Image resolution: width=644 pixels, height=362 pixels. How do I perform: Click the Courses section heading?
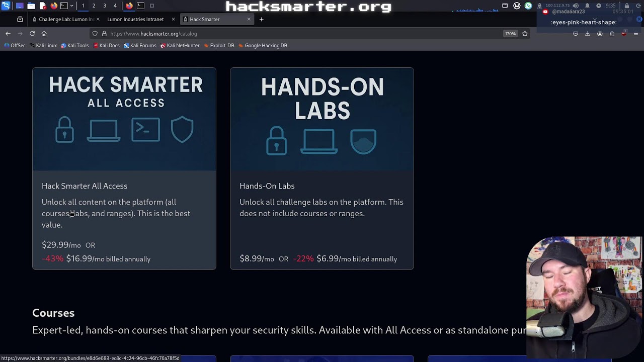pyautogui.click(x=53, y=313)
